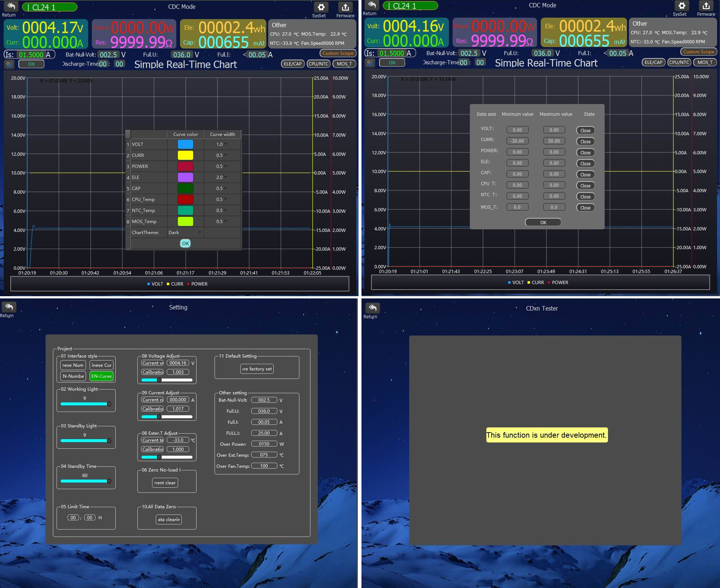Click POWER legend marker under right chart

point(549,283)
